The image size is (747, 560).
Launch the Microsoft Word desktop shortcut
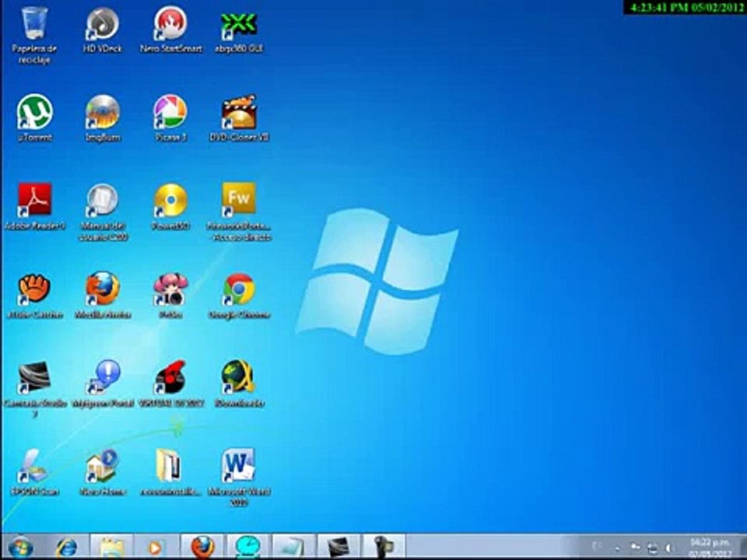(239, 477)
